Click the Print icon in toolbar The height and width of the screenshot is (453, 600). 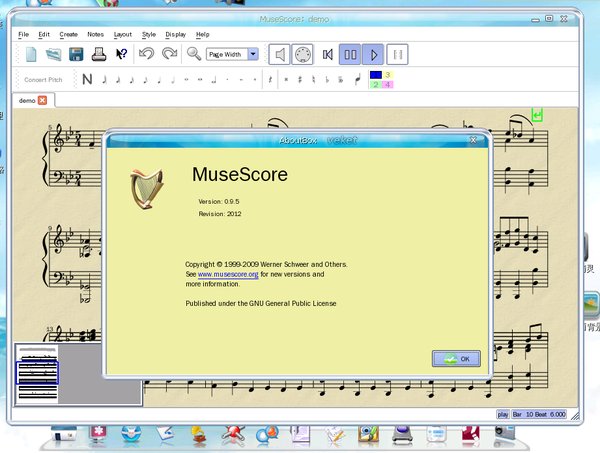(x=99, y=54)
